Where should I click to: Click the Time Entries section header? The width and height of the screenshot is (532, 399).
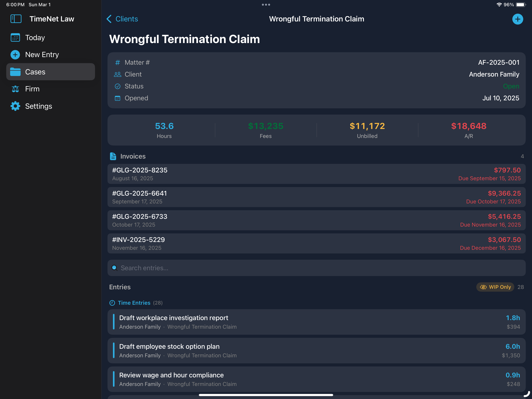tap(136, 303)
